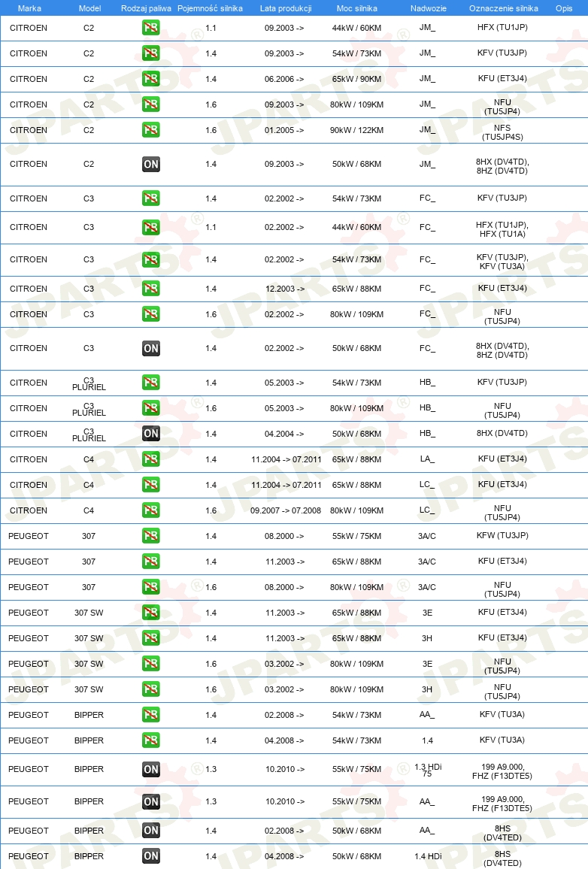Click engine code HFX (TU1JP) in the C2 row
This screenshot has width=588, height=869.
click(502, 27)
